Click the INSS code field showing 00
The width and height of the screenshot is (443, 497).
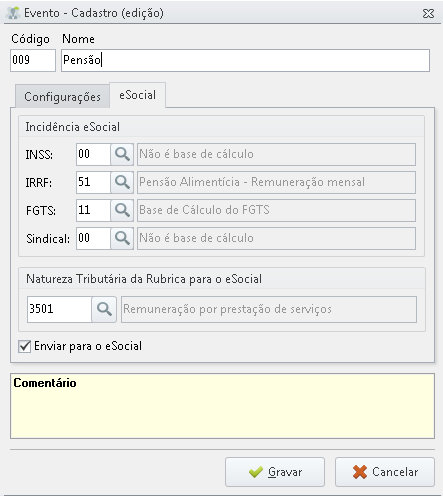(93, 154)
